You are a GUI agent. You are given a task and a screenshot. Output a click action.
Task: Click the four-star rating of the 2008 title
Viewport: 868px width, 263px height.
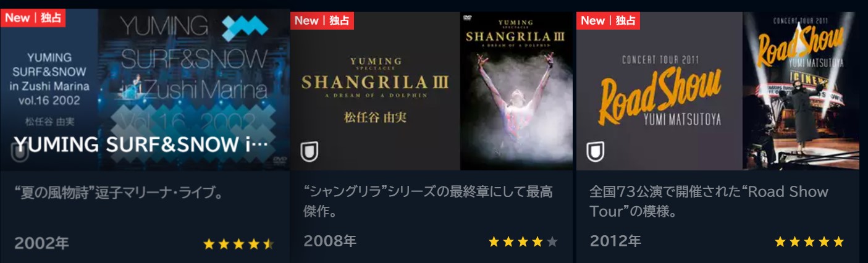coord(523,241)
